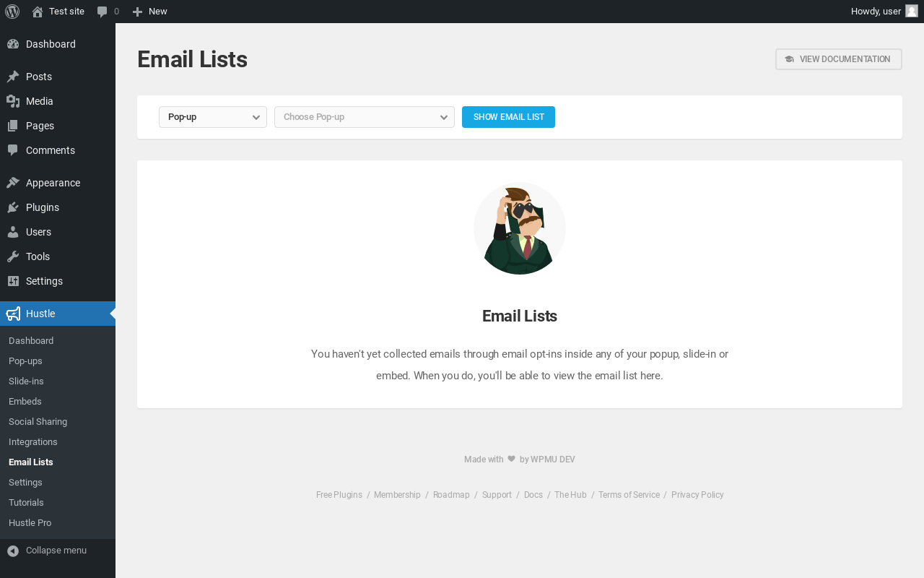Click the Hustle mascot illustration
This screenshot has height=578, width=924.
click(x=520, y=228)
